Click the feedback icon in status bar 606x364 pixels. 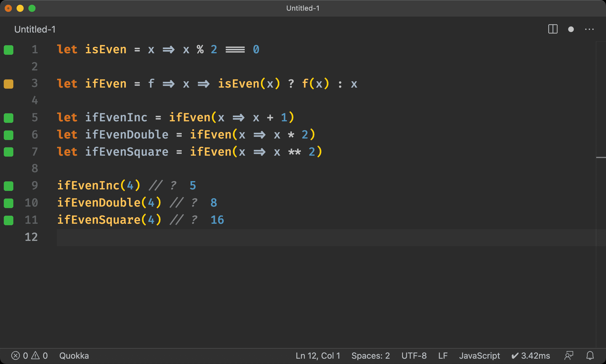point(569,355)
